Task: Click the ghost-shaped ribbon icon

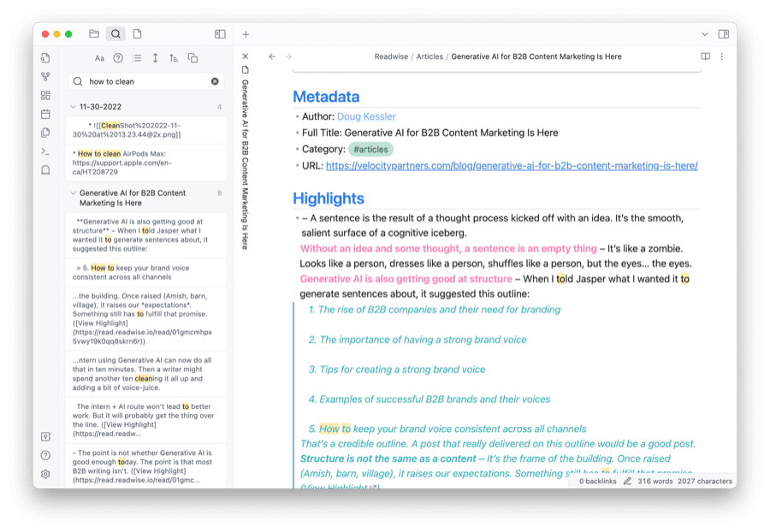Action: [45, 170]
